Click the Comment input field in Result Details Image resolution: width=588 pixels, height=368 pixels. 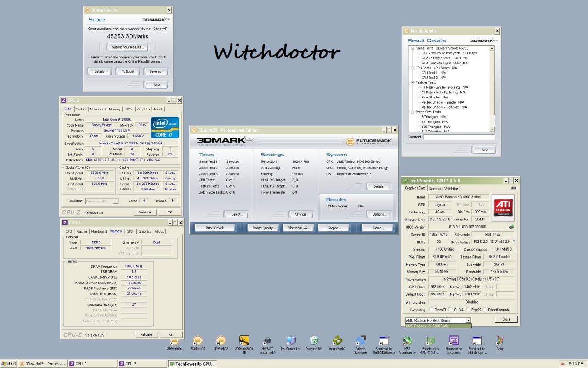[459, 137]
